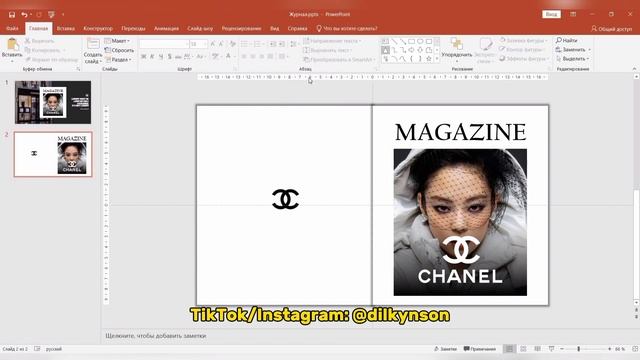Toggle the Notes (Заметки) pane button
Viewport: 640px width, 360px height.
pyautogui.click(x=445, y=349)
